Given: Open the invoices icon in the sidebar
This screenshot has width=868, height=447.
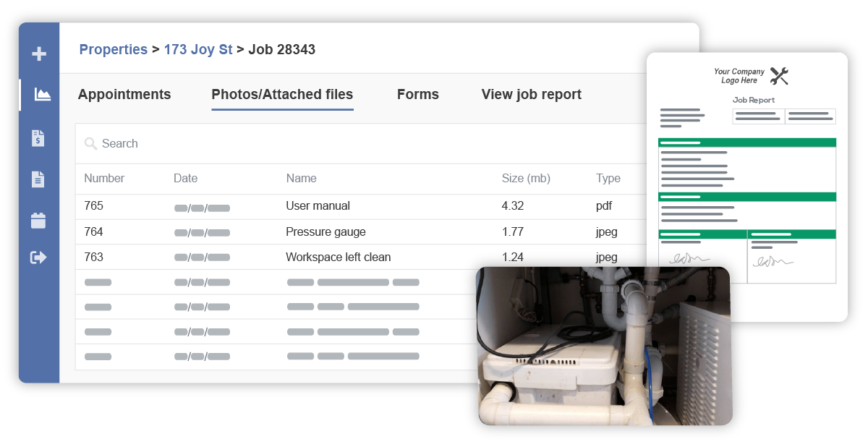Looking at the screenshot, I should [x=39, y=137].
